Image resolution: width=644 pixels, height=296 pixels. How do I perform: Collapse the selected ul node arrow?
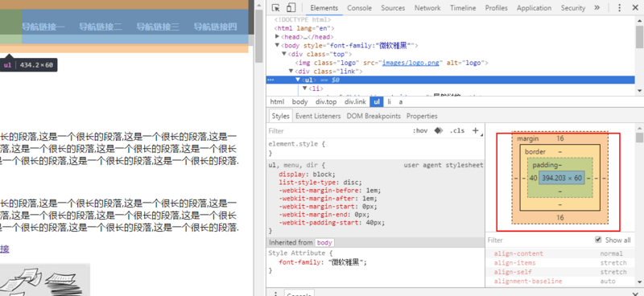coord(298,80)
